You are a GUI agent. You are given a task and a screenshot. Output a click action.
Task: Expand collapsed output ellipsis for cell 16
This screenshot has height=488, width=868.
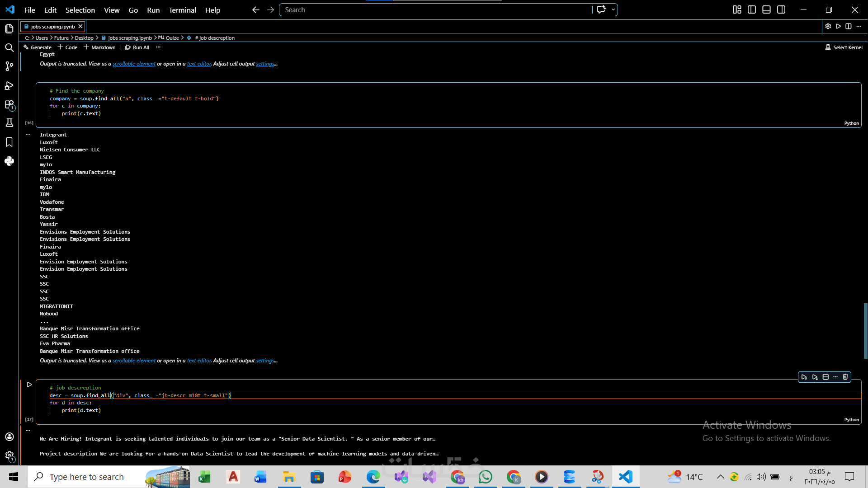click(x=28, y=134)
